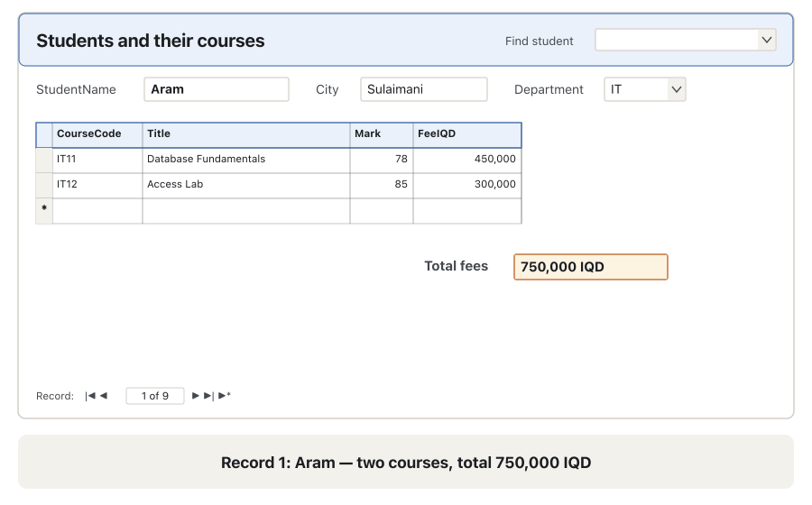This screenshot has width=812, height=505.
Task: Click the StudentName field showing Aram
Action: point(217,89)
